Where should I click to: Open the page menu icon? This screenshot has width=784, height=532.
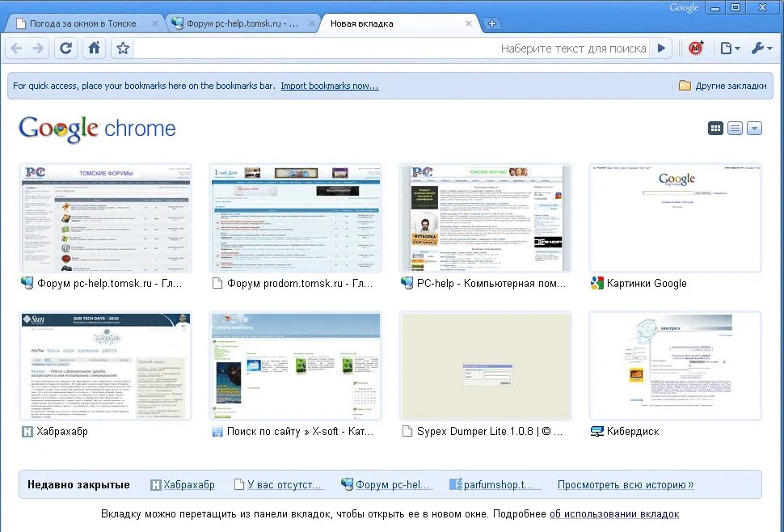click(730, 49)
